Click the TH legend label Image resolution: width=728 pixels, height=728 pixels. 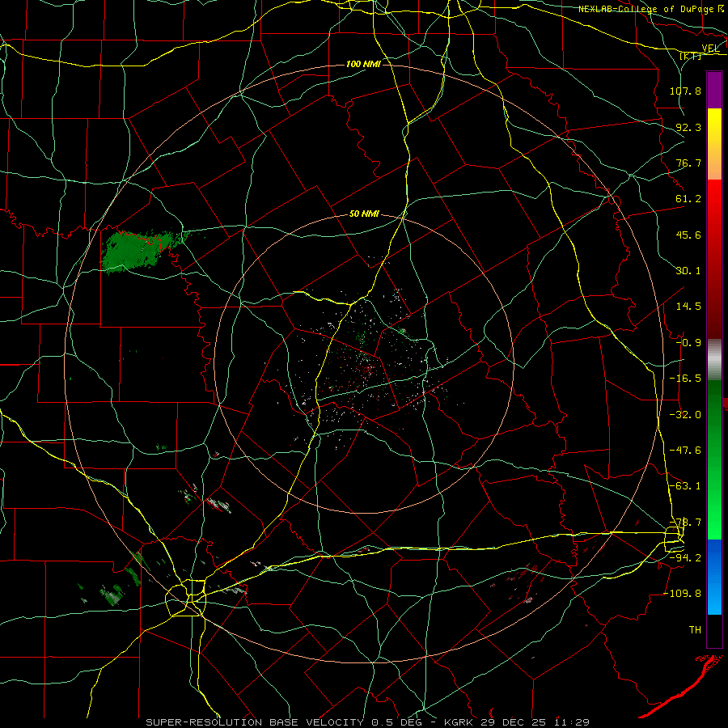click(x=695, y=629)
